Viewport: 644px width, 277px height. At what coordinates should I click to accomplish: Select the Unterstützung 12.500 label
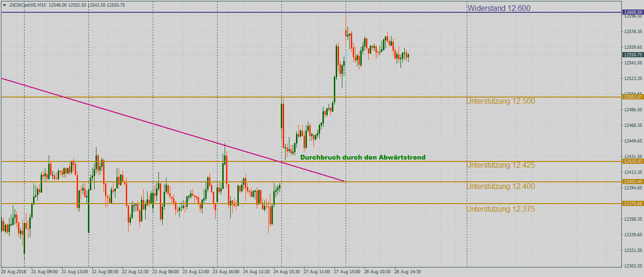[x=501, y=101]
